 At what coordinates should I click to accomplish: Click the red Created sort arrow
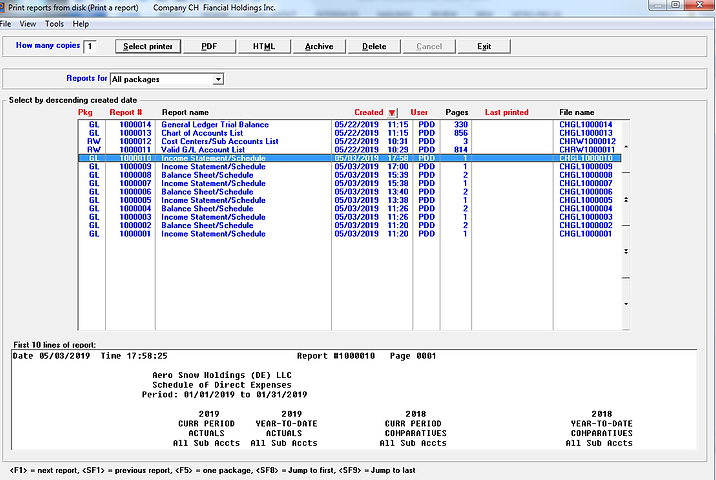392,112
